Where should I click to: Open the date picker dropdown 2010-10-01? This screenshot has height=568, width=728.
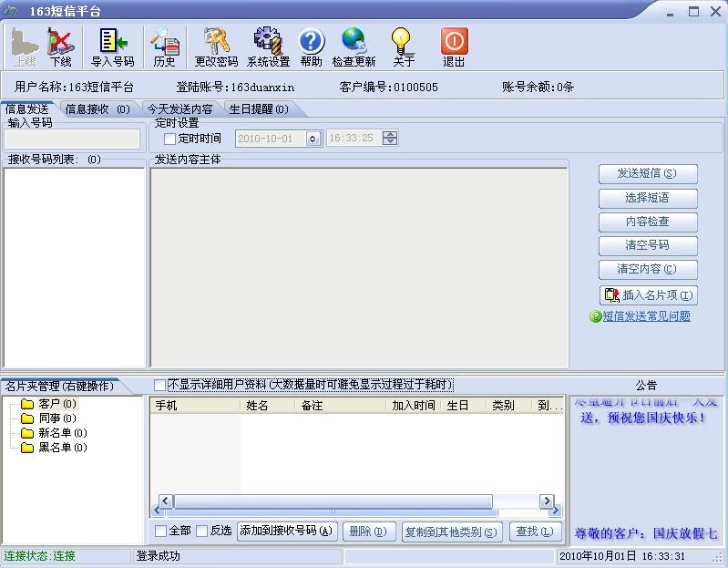coord(313,139)
